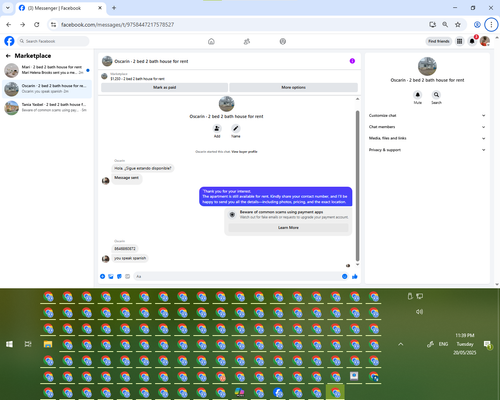This screenshot has width=500, height=400.
Task: Click the "$1,250 - 2 bed 2 bath" listing text
Action: pos(137,79)
